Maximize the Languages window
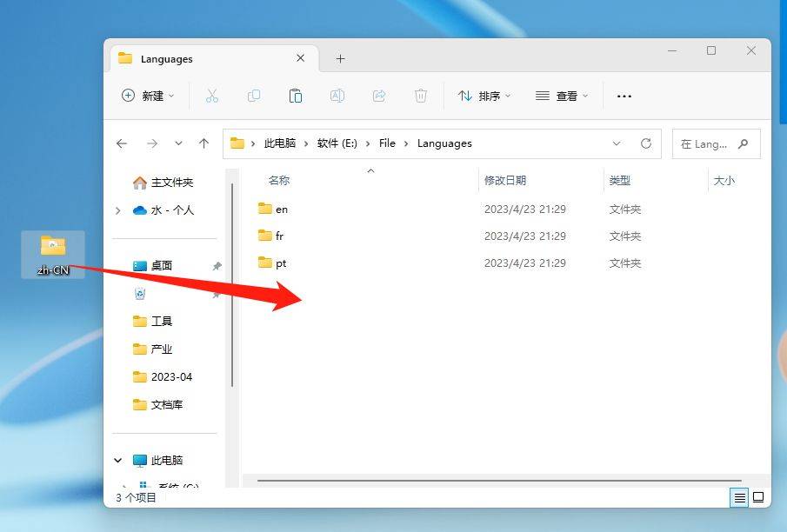 click(x=711, y=50)
